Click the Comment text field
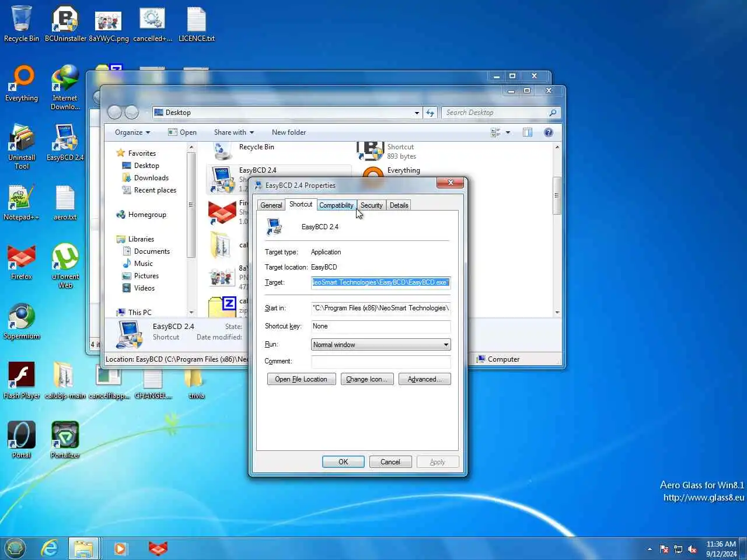747x560 pixels. click(381, 361)
